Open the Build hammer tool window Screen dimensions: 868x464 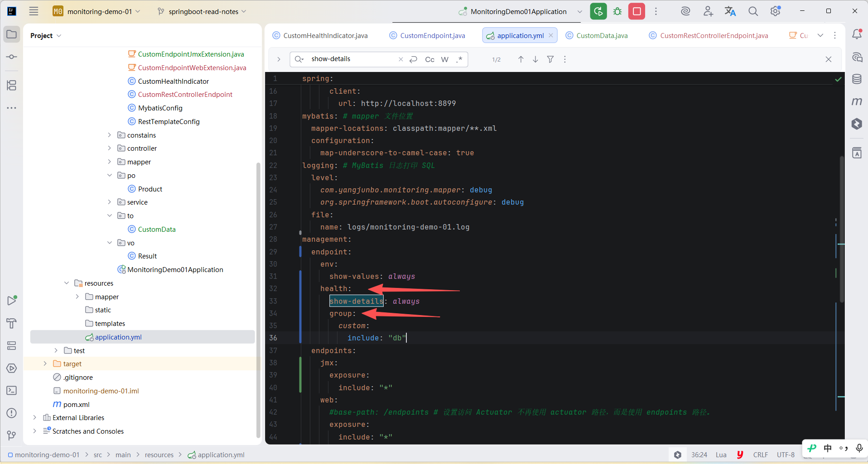coord(12,323)
